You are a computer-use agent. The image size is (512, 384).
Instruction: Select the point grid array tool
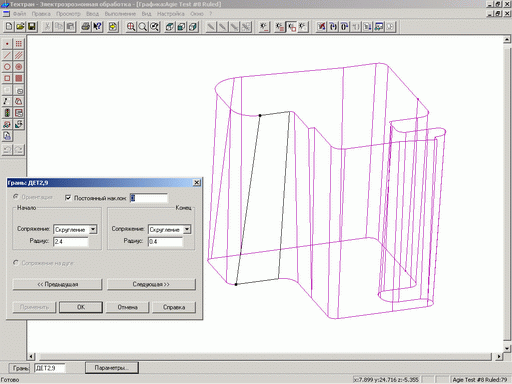click(19, 44)
